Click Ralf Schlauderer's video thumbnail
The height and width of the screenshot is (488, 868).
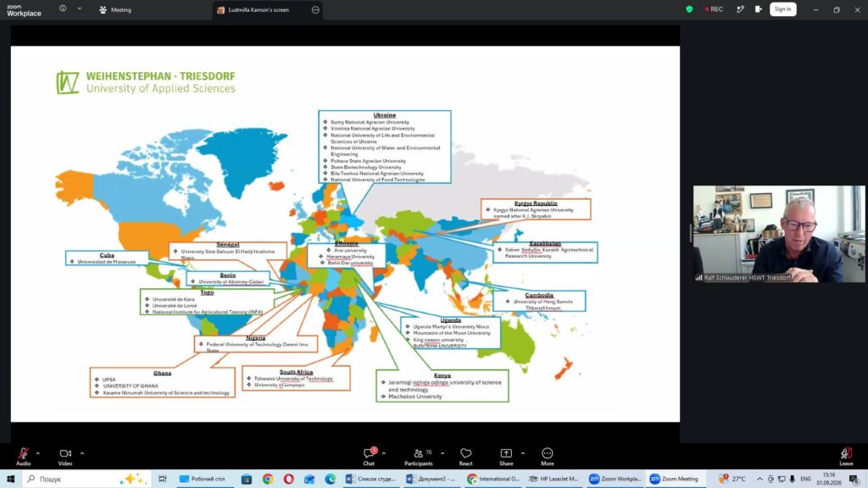(x=779, y=234)
